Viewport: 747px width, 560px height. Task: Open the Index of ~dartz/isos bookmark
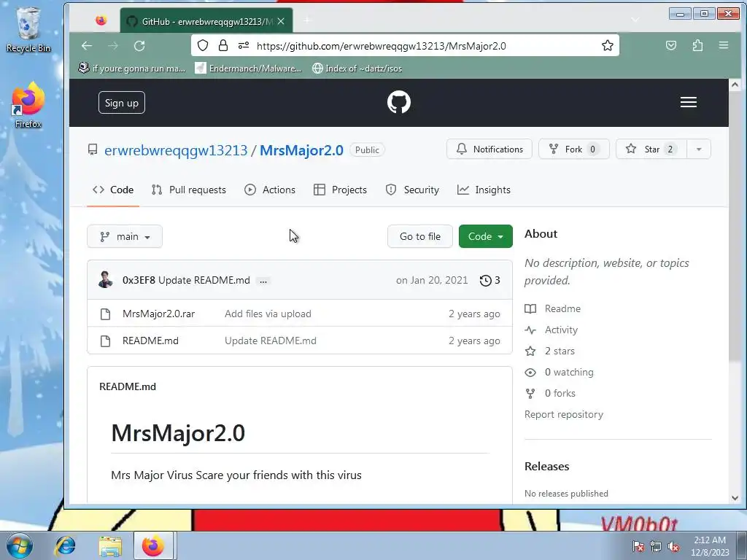pyautogui.click(x=357, y=69)
